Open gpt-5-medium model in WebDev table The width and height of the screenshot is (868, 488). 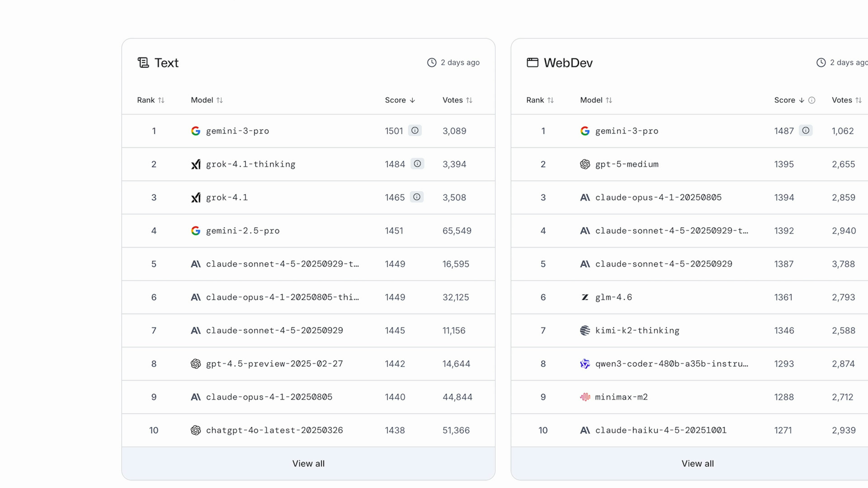626,164
